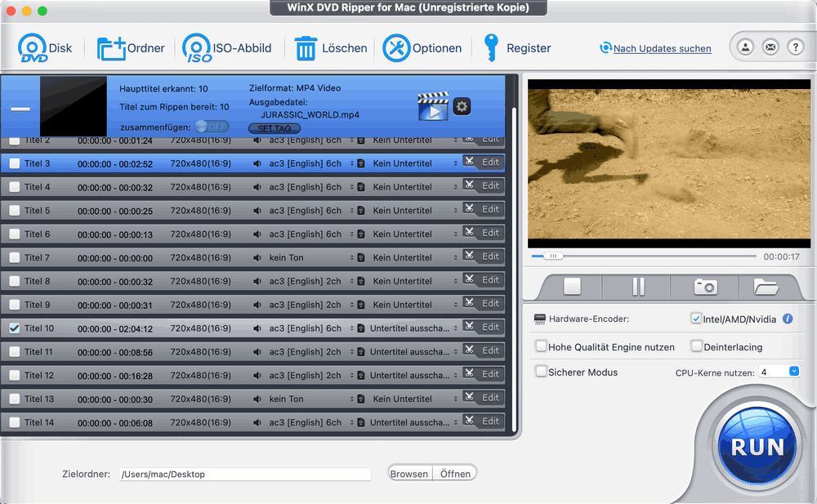Image resolution: width=817 pixels, height=504 pixels.
Task: Click Nach Updates suchen link
Action: tap(662, 48)
